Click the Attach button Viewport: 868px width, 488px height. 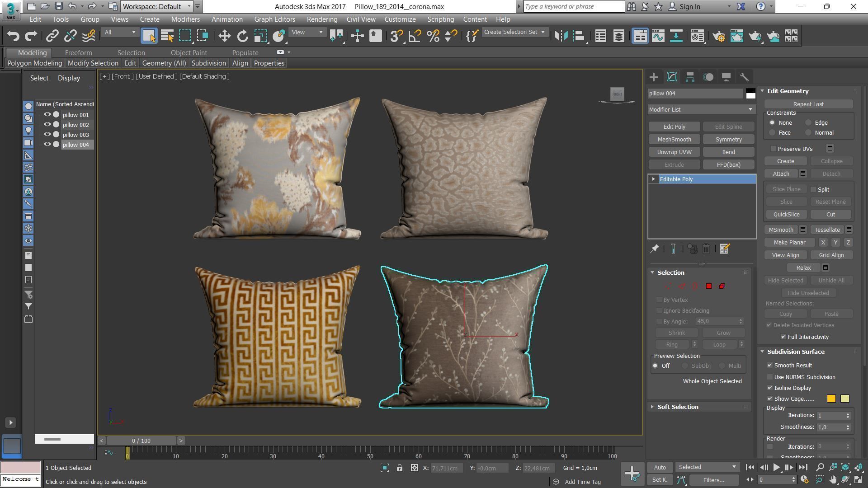tap(781, 174)
